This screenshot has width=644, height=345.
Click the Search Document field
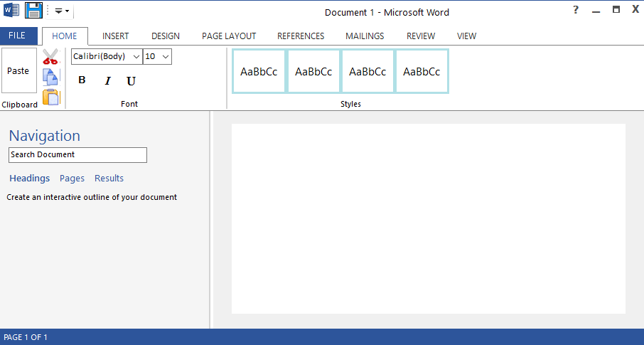pyautogui.click(x=77, y=154)
